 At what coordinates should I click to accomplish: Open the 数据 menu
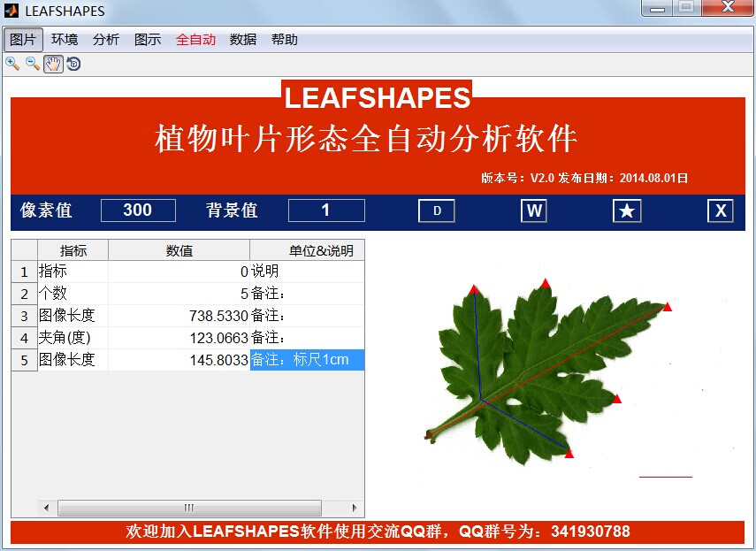[243, 40]
